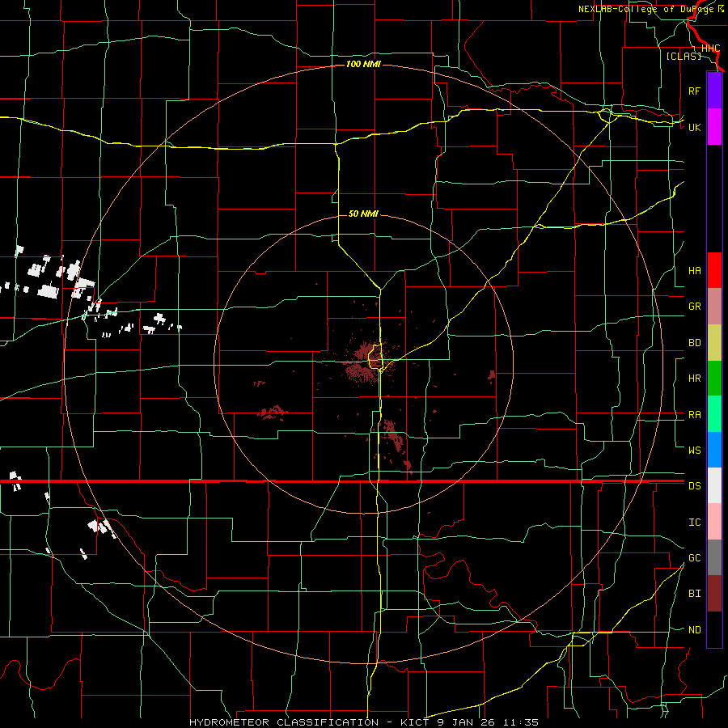
Task: Click the DS legend label
Action: coord(694,486)
